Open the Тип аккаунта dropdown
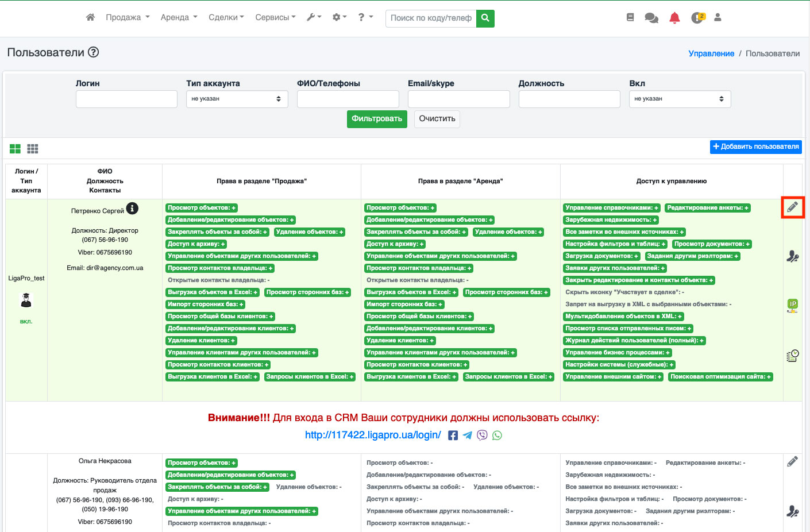Screen dimensions: 810x532 click(x=237, y=99)
